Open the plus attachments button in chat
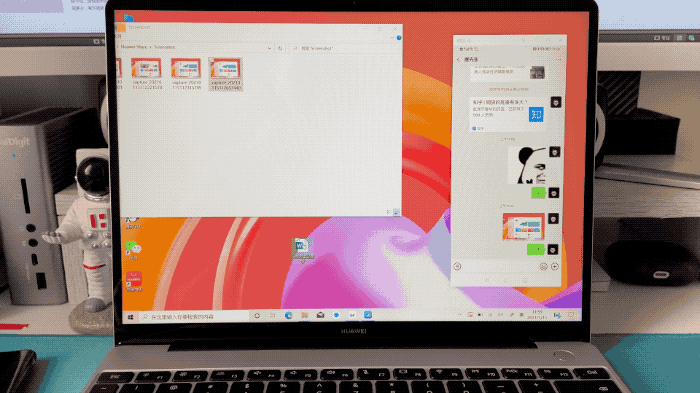The width and height of the screenshot is (700, 393). click(x=555, y=267)
